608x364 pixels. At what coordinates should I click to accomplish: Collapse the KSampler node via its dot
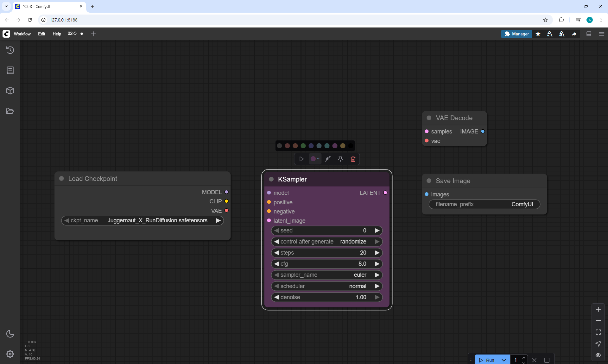[271, 179]
